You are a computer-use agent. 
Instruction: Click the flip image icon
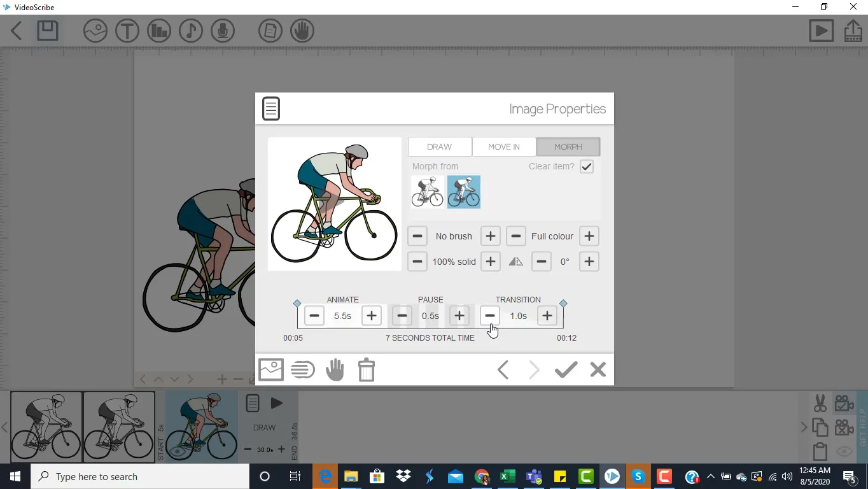click(x=516, y=262)
